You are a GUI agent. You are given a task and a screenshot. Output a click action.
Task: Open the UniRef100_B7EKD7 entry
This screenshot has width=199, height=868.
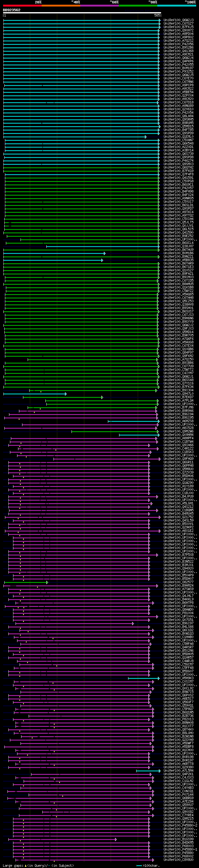click(x=178, y=397)
